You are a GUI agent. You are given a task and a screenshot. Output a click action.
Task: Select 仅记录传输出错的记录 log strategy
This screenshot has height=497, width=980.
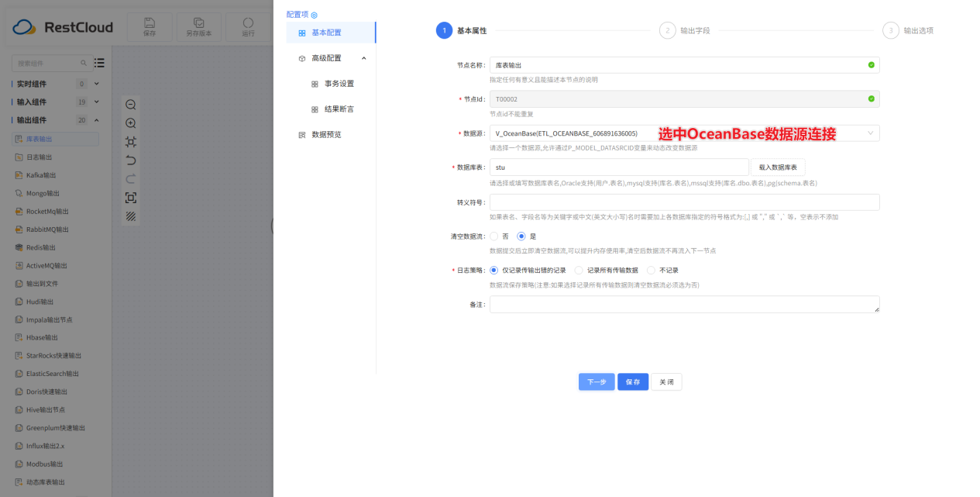pyautogui.click(x=494, y=271)
